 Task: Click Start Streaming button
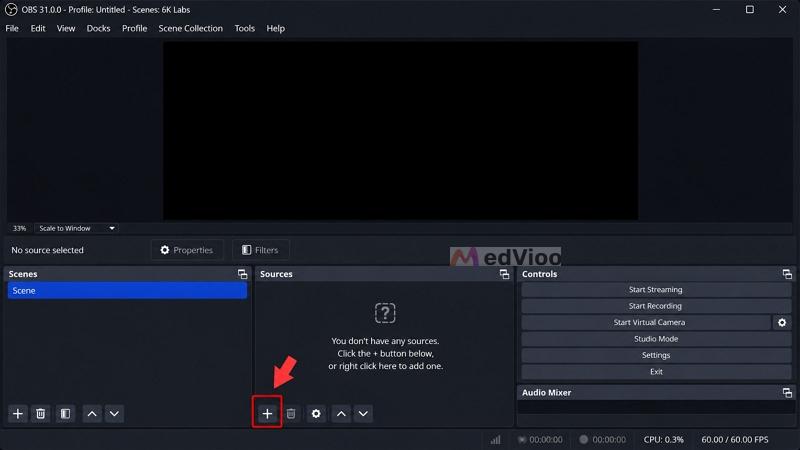coord(656,290)
